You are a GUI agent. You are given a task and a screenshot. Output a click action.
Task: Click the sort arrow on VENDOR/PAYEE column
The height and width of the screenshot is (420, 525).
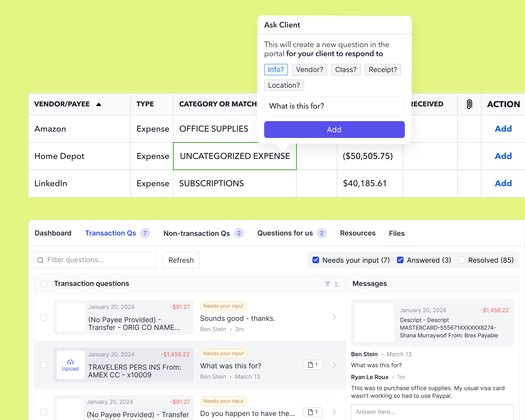(99, 104)
